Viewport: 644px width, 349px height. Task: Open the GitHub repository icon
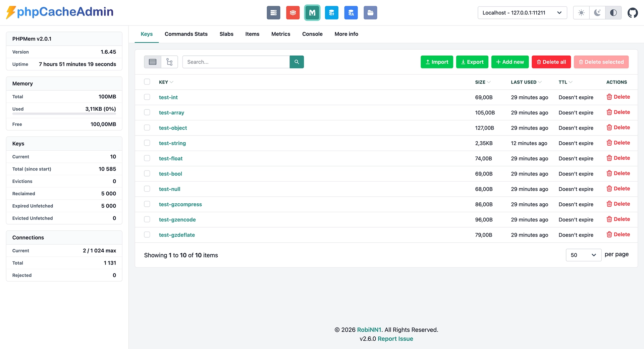(x=633, y=13)
